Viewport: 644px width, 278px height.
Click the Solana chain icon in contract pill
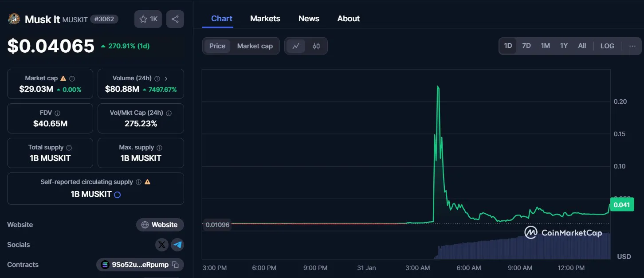(x=105, y=265)
